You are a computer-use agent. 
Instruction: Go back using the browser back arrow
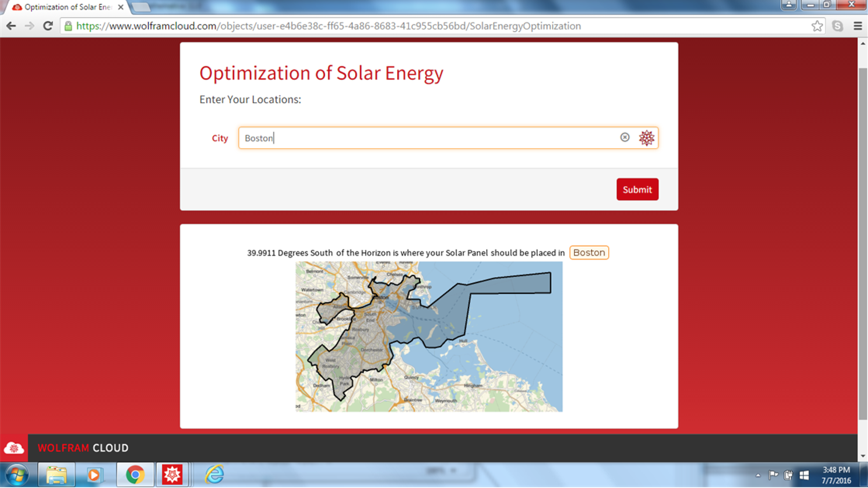[x=11, y=26]
